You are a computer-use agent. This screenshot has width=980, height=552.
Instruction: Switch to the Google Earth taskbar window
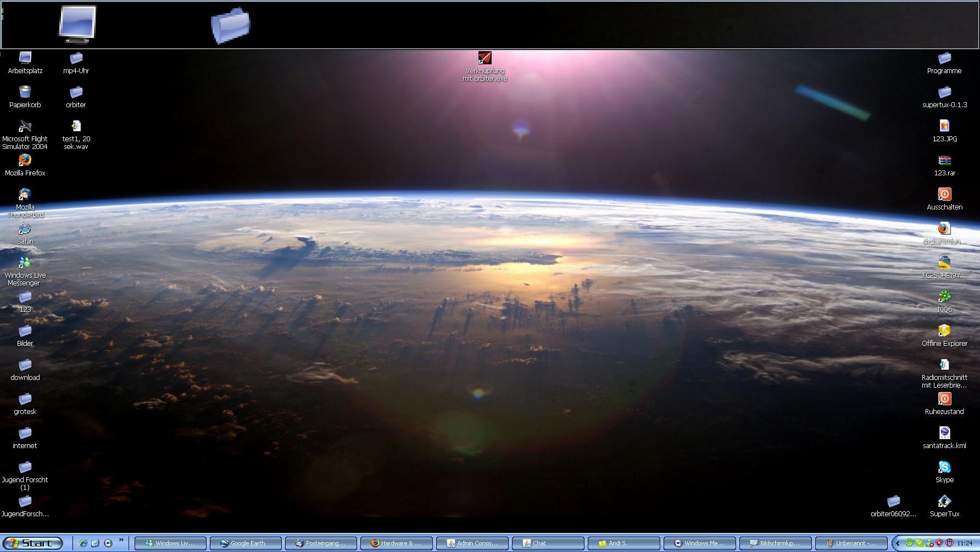tap(246, 543)
